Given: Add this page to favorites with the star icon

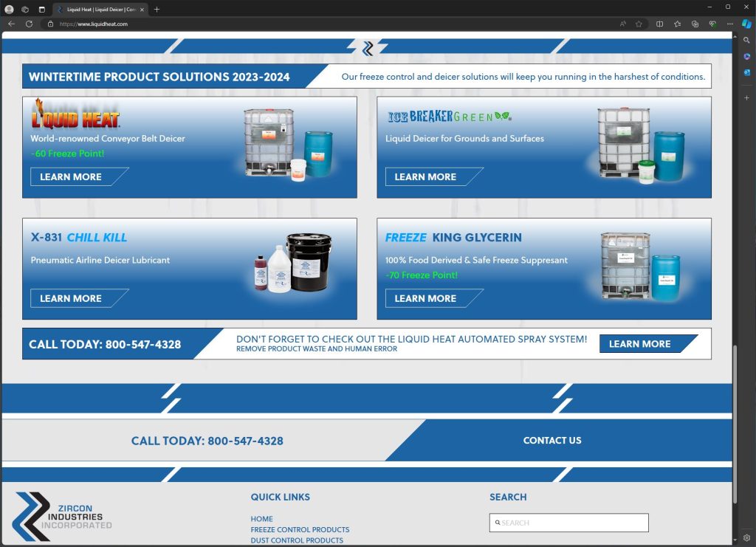Looking at the screenshot, I should tap(639, 24).
